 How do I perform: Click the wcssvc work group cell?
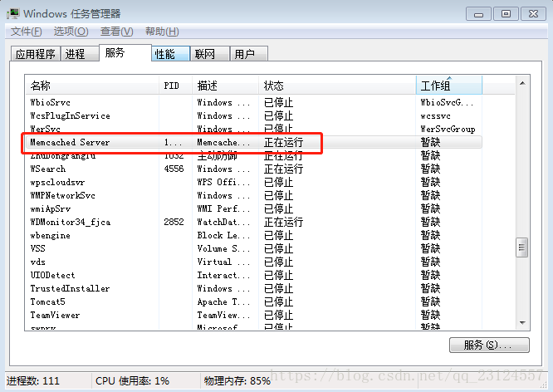click(435, 115)
